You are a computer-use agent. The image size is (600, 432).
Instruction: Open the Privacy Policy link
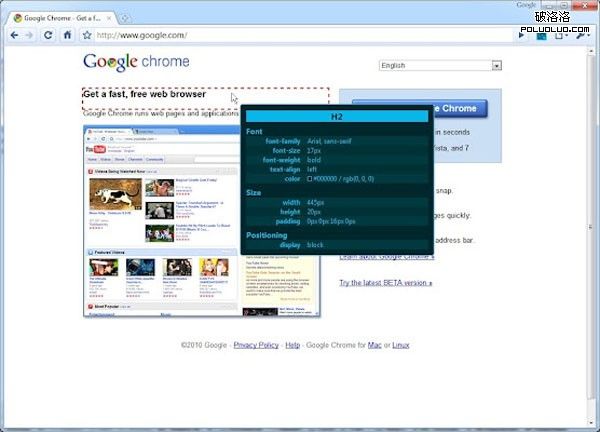256,345
